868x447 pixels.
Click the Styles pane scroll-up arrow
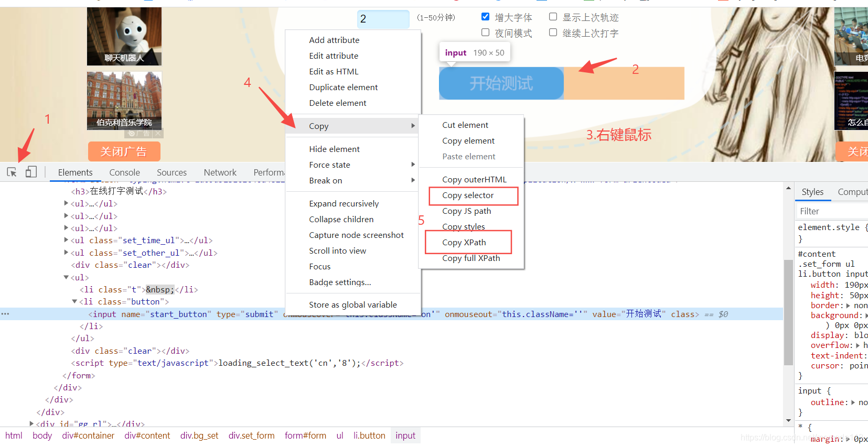pyautogui.click(x=788, y=188)
